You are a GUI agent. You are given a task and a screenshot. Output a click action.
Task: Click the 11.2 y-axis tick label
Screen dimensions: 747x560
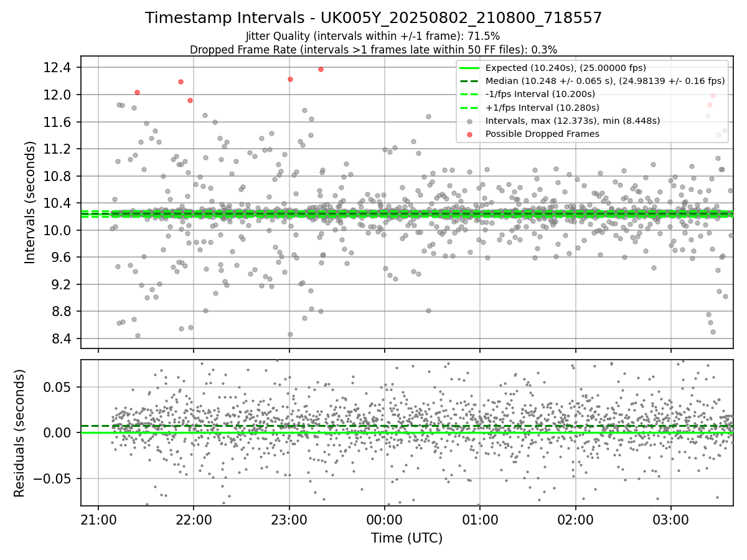[x=58, y=149]
